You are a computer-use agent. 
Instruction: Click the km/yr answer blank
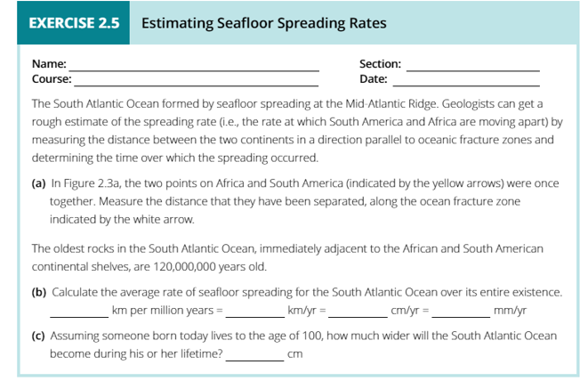(255, 316)
